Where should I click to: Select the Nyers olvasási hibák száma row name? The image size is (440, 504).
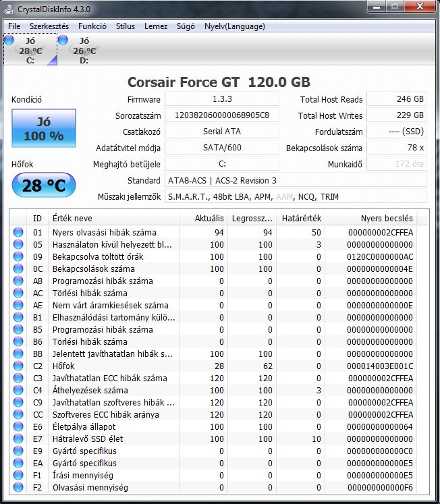105,232
